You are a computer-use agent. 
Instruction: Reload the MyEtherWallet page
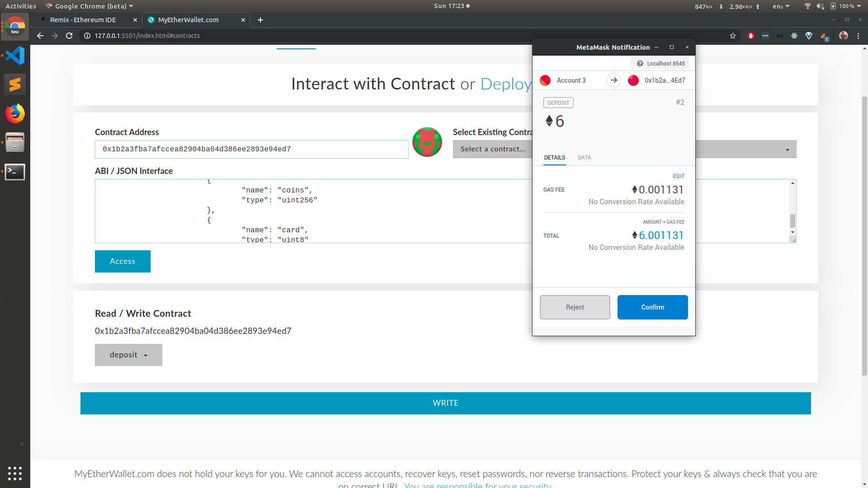coord(69,36)
